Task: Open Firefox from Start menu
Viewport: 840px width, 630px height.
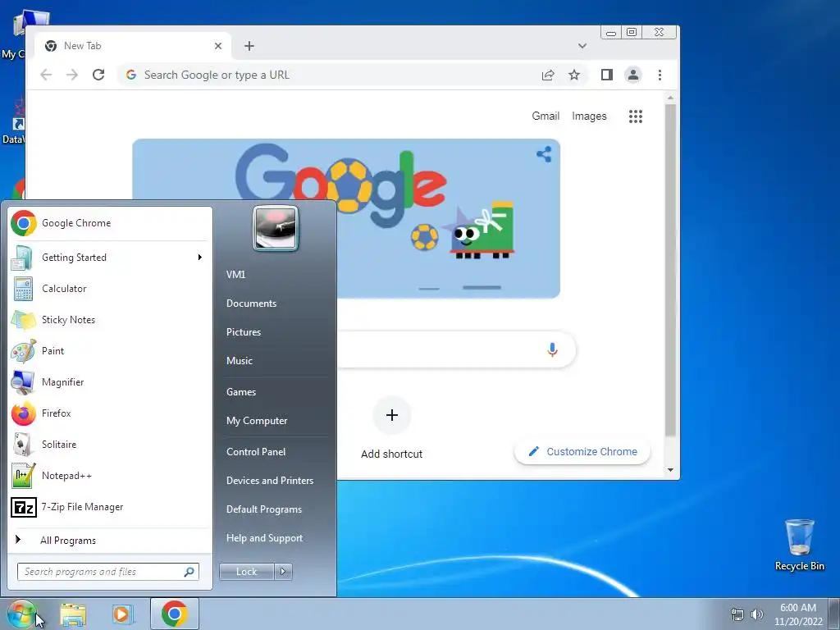Action: 110,413
